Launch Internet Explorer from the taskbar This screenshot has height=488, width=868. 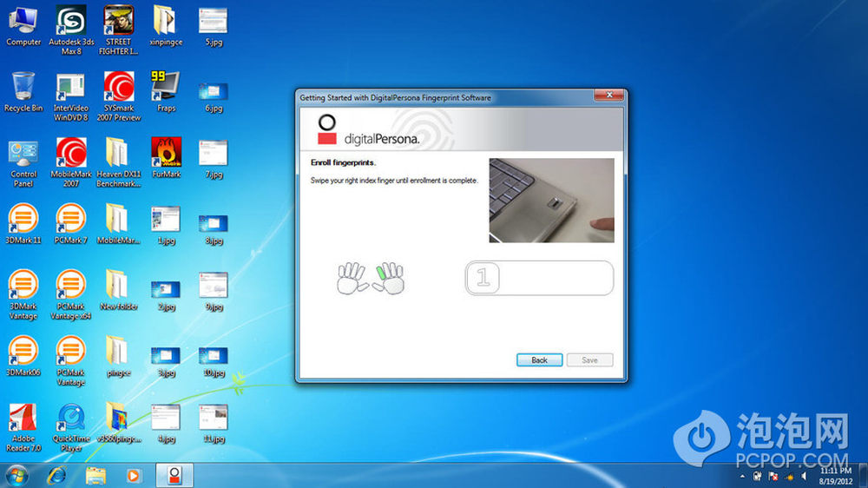point(56,476)
